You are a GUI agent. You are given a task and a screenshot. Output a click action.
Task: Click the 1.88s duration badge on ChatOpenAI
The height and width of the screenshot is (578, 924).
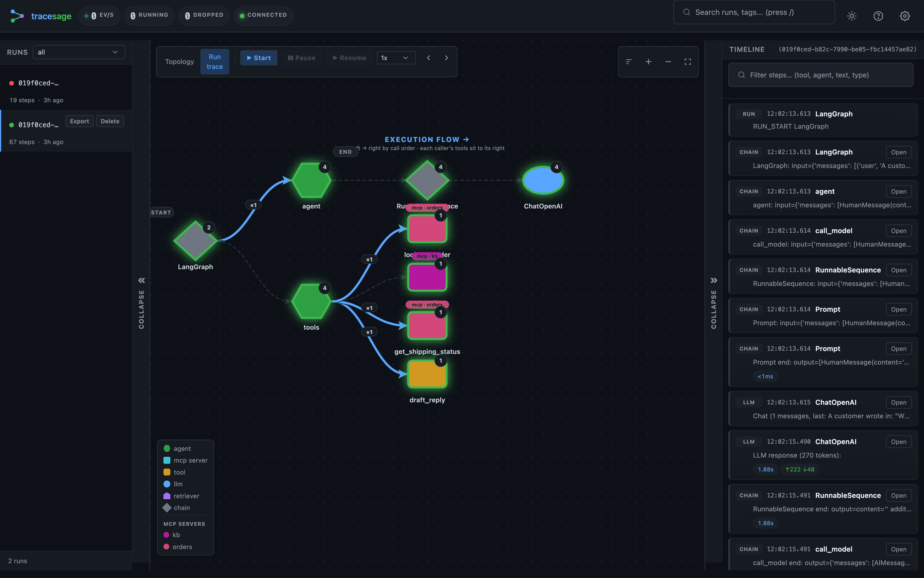766,470
